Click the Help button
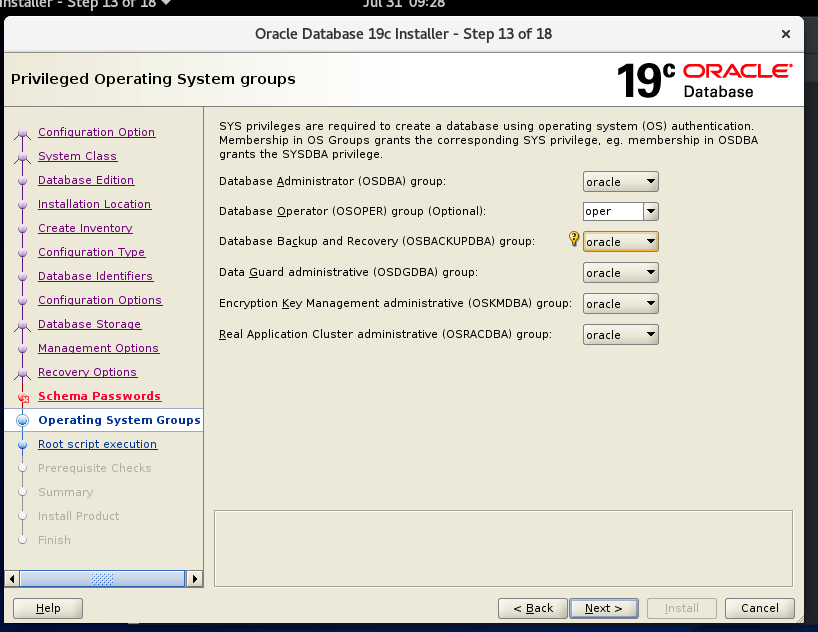The image size is (818, 632). click(x=48, y=609)
